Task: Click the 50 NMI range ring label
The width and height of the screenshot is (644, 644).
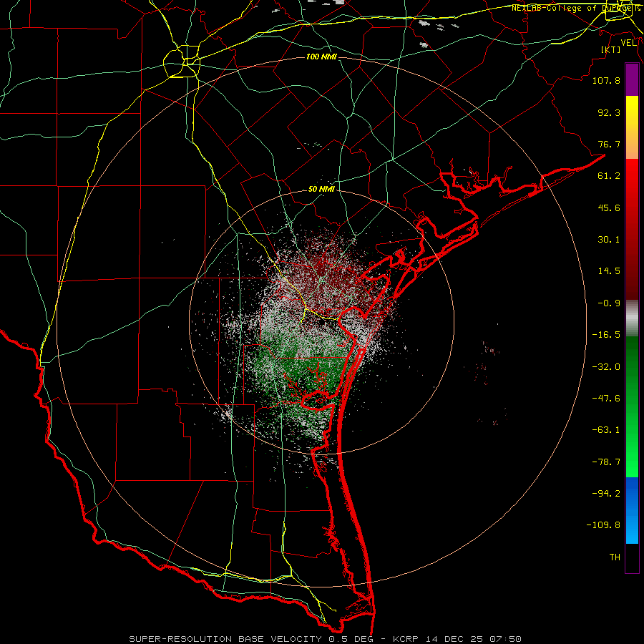Action: [x=321, y=190]
